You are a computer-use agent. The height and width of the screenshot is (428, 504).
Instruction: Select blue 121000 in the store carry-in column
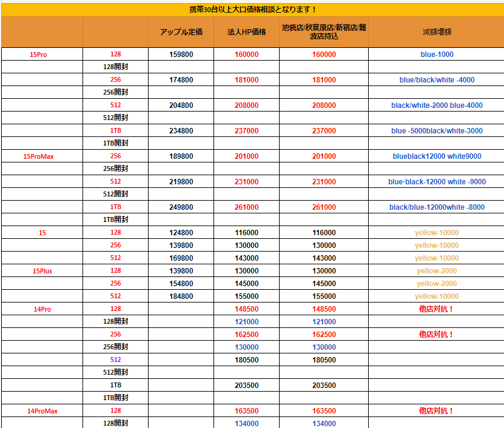[x=324, y=322]
